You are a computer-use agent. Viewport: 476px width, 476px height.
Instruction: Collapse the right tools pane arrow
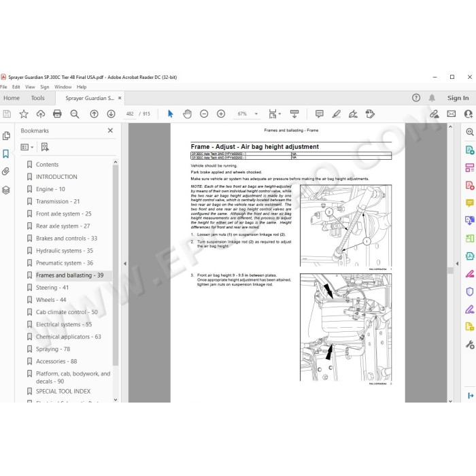pos(457,264)
